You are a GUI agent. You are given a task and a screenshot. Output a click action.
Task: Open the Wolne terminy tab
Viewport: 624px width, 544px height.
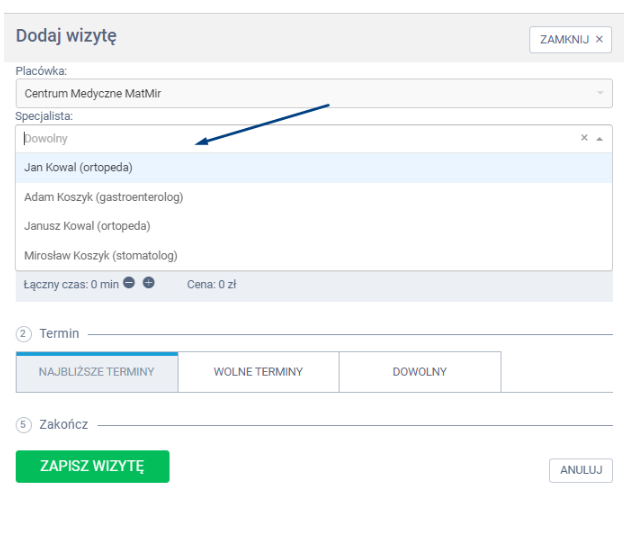tap(258, 372)
